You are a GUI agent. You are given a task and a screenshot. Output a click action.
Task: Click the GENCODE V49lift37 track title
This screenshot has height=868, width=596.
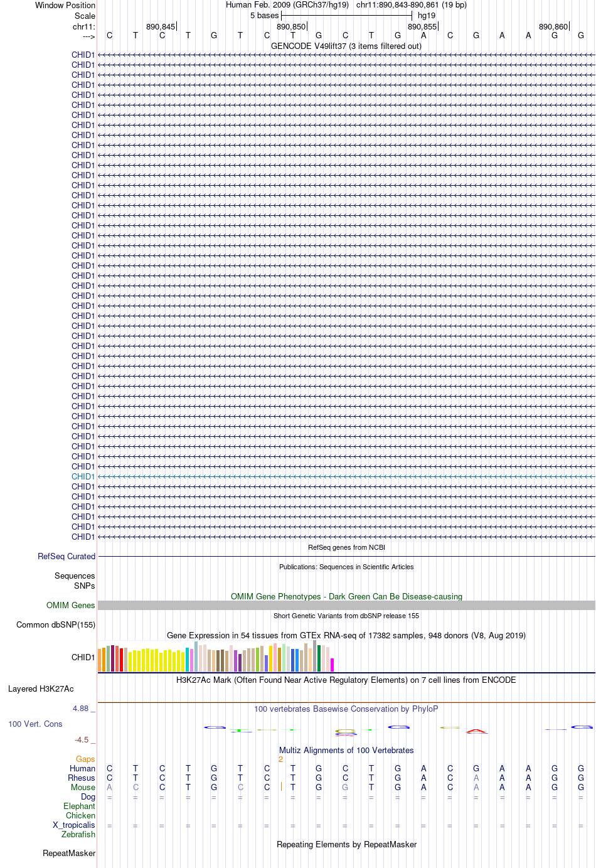click(x=346, y=46)
